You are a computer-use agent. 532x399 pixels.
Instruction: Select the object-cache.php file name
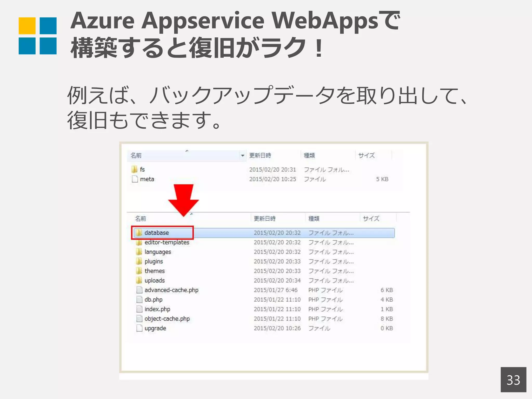167,319
